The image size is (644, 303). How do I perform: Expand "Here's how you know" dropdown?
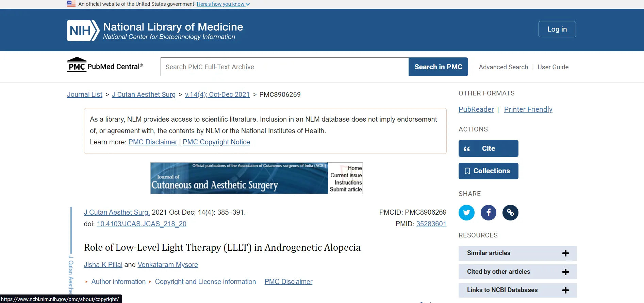coord(223,4)
